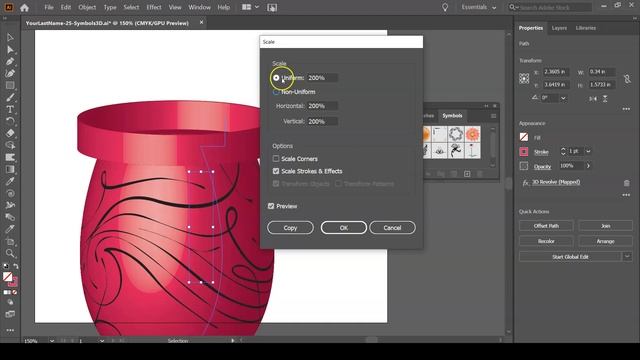The image size is (640, 360).
Task: Toggle Transform Objects checkbox
Action: (x=276, y=184)
